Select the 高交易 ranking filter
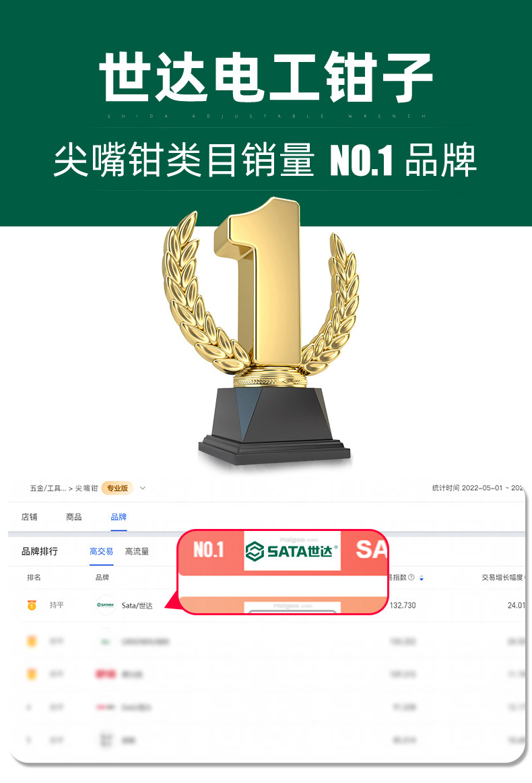Screen dimensions: 532x783 pos(101,551)
